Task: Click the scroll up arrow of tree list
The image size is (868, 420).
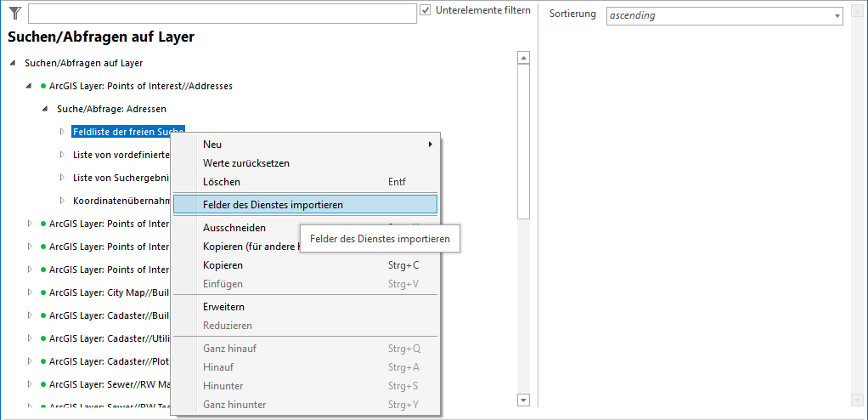Action: [523, 59]
